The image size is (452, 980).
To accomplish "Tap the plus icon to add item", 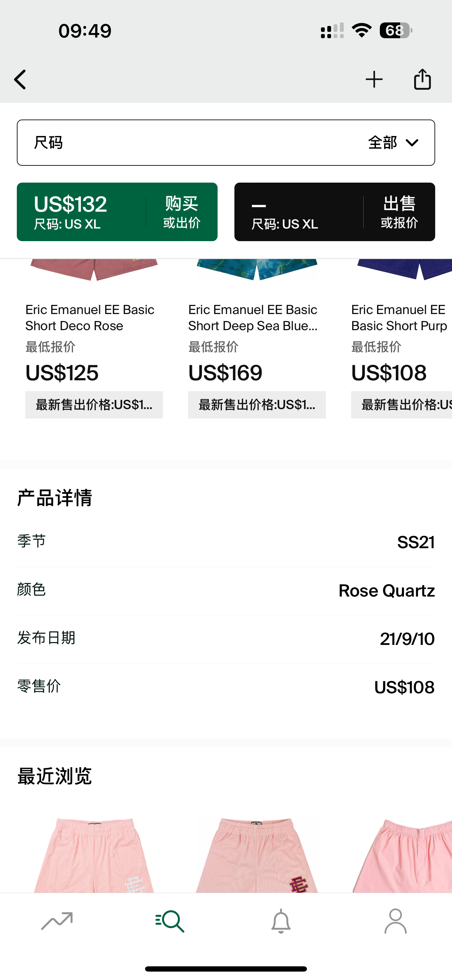I will pos(374,80).
